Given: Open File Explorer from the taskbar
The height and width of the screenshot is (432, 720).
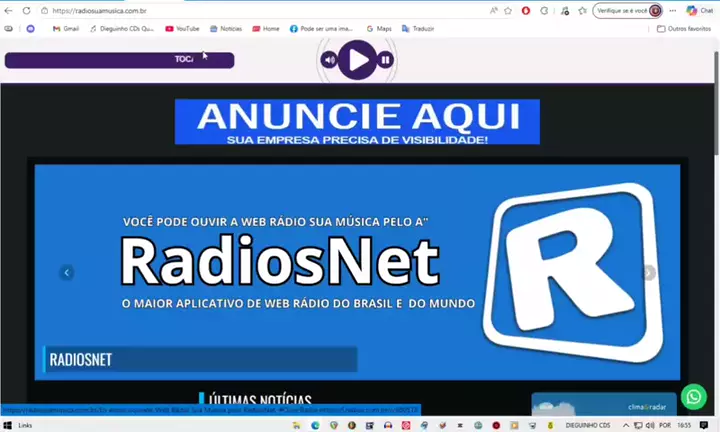Looking at the screenshot, I should pyautogui.click(x=297, y=425).
